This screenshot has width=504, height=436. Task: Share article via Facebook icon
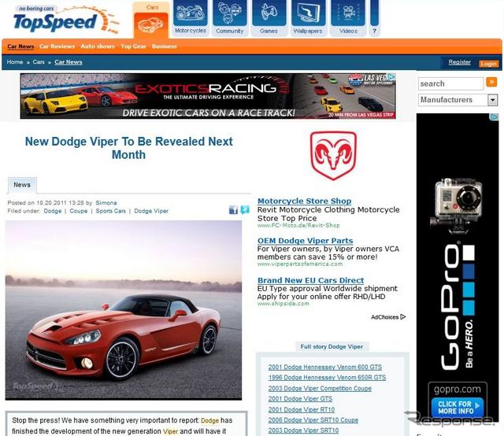pos(233,210)
